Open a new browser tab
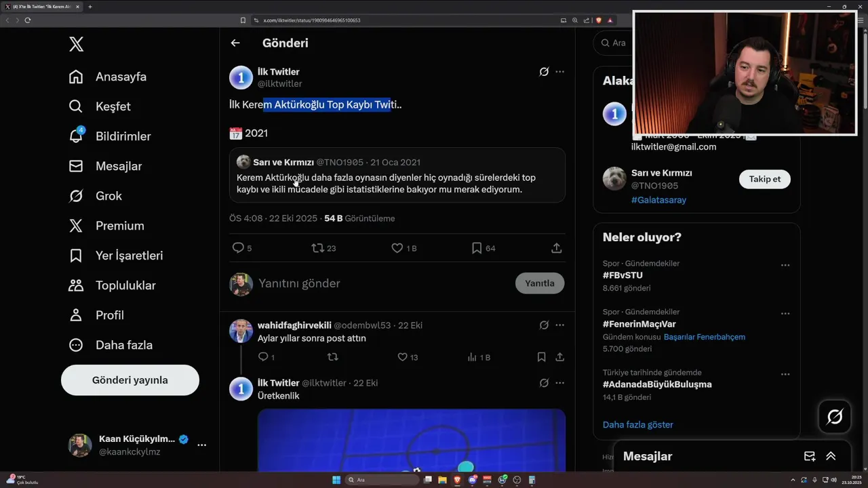This screenshot has width=868, height=488. click(90, 7)
